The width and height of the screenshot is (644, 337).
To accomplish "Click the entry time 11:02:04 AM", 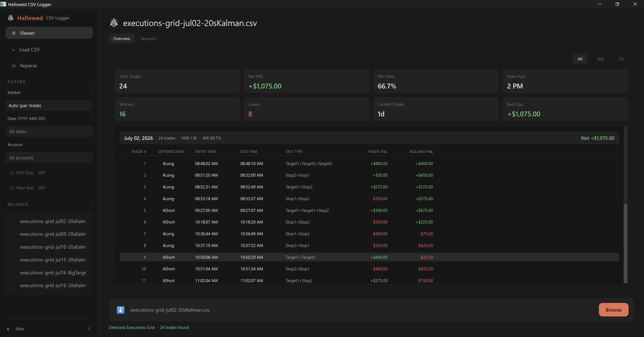I will (206, 281).
